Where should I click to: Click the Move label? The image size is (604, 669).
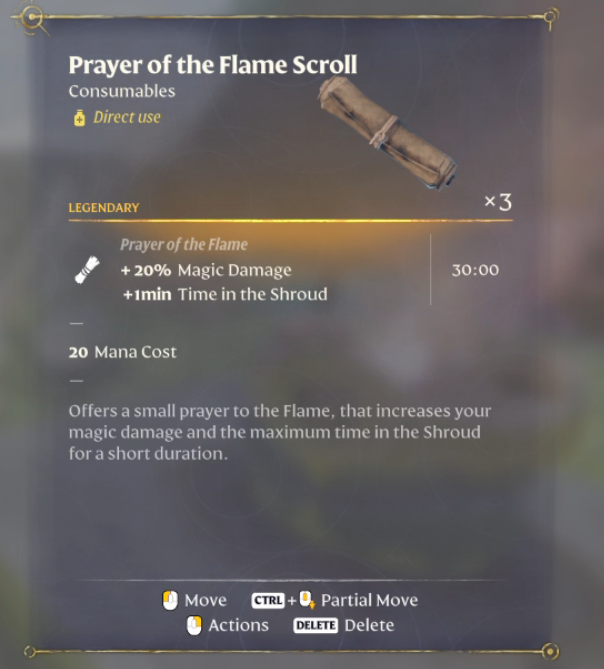[205, 601]
